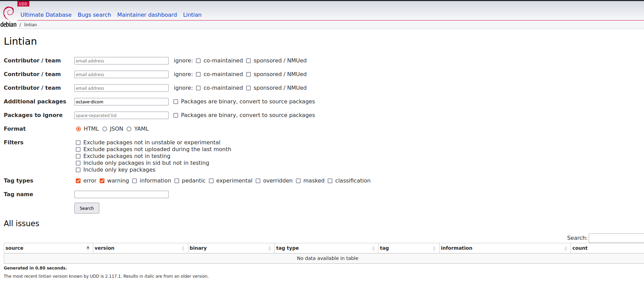The image size is (644, 291).
Task: Sort table by version column arrow
Action: (x=183, y=248)
